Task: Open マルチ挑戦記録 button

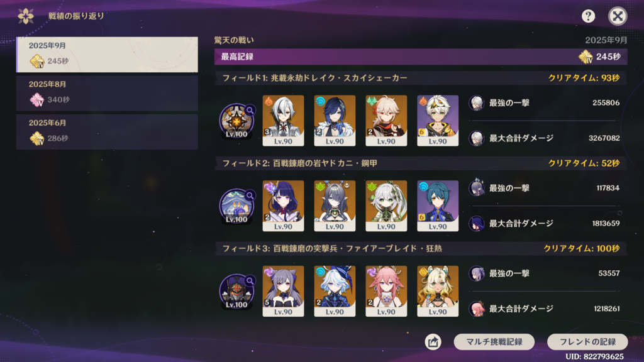Action: pos(494,342)
